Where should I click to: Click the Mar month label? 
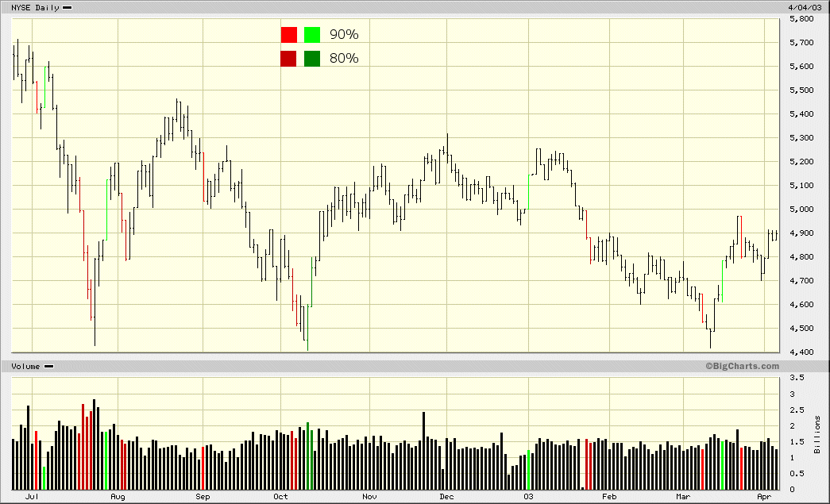pyautogui.click(x=683, y=497)
